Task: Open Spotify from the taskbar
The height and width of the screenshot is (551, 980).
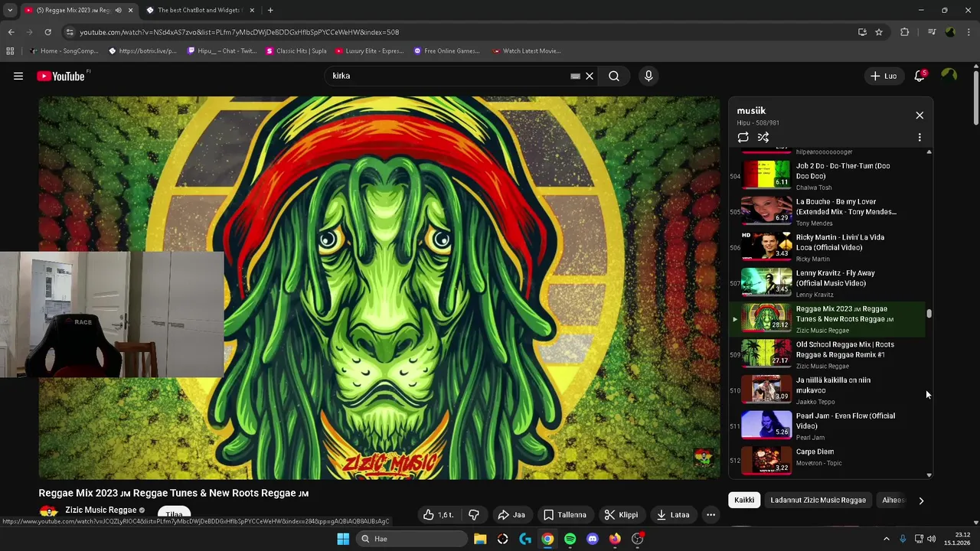Action: (570, 539)
